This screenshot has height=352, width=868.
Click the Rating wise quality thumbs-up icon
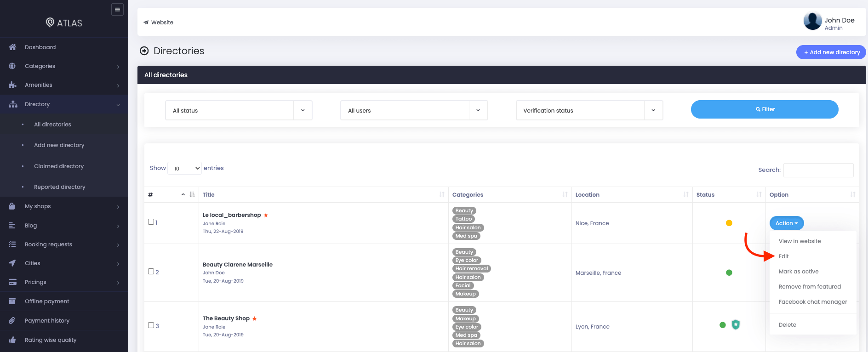[12, 340]
